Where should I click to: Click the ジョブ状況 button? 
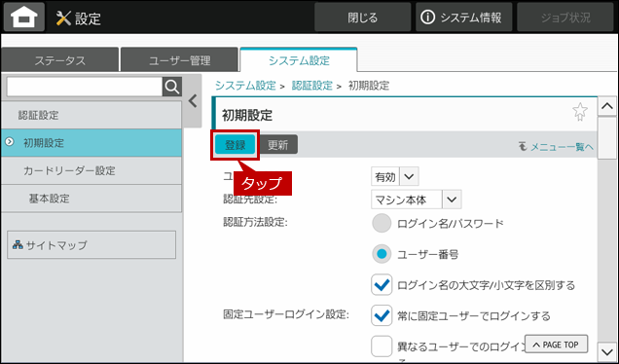point(565,18)
